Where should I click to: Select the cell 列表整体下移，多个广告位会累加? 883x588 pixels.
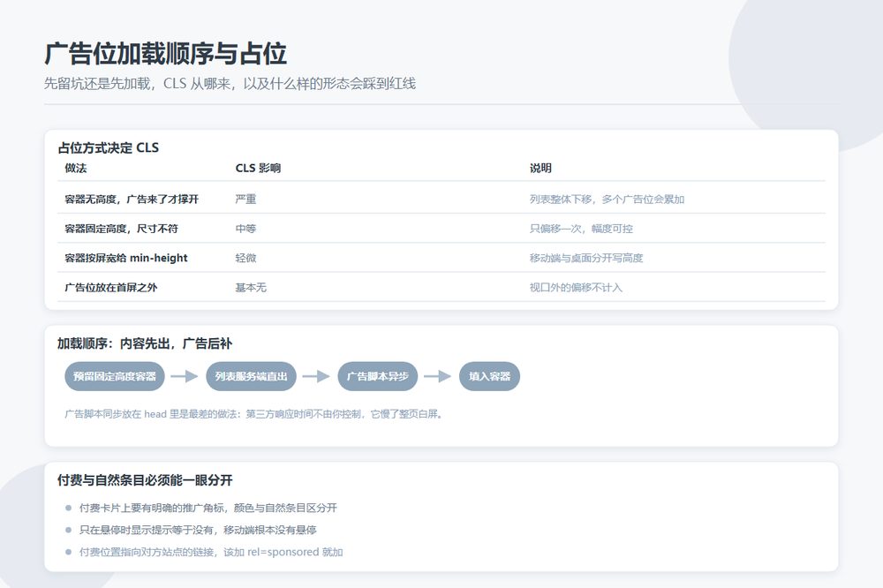607,199
